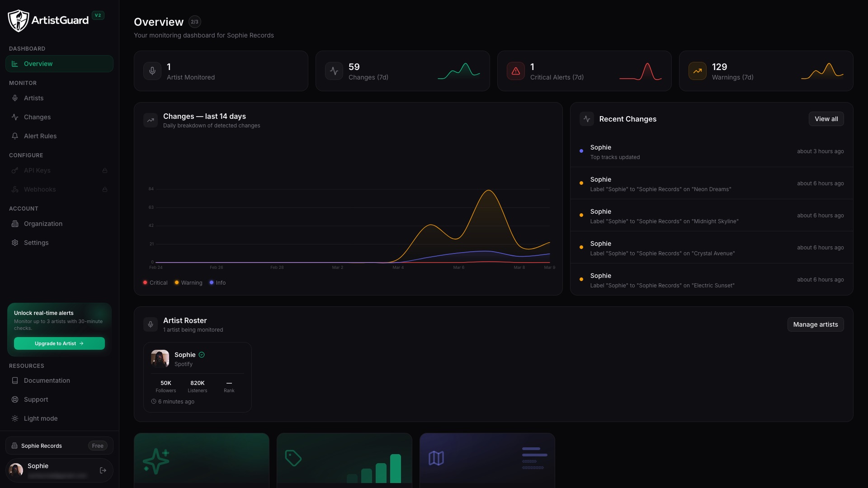Click the ArtistGuard shield logo
This screenshot has height=488, width=868.
click(19, 20)
